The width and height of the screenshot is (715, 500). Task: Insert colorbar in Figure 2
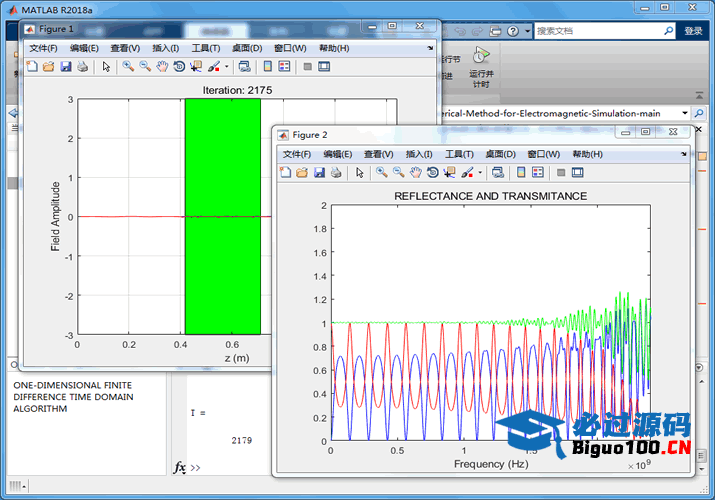(x=521, y=172)
